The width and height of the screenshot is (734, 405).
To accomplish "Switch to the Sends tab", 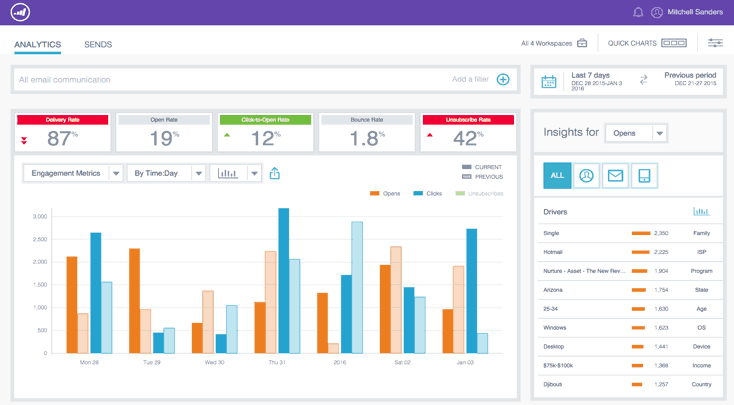I will [98, 44].
